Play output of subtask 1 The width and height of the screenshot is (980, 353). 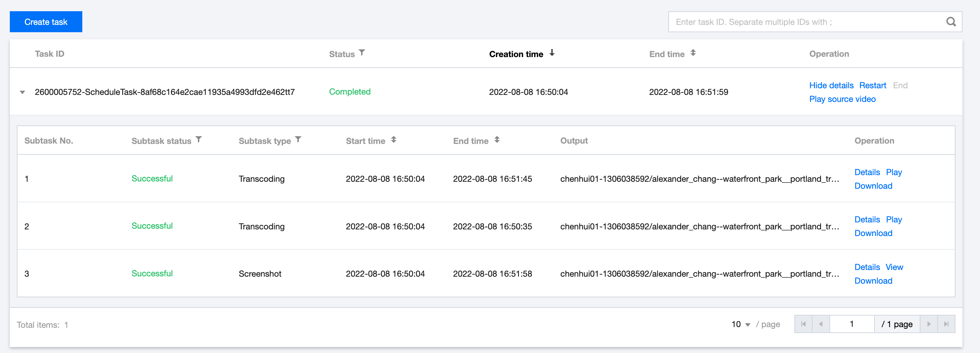[x=893, y=172]
